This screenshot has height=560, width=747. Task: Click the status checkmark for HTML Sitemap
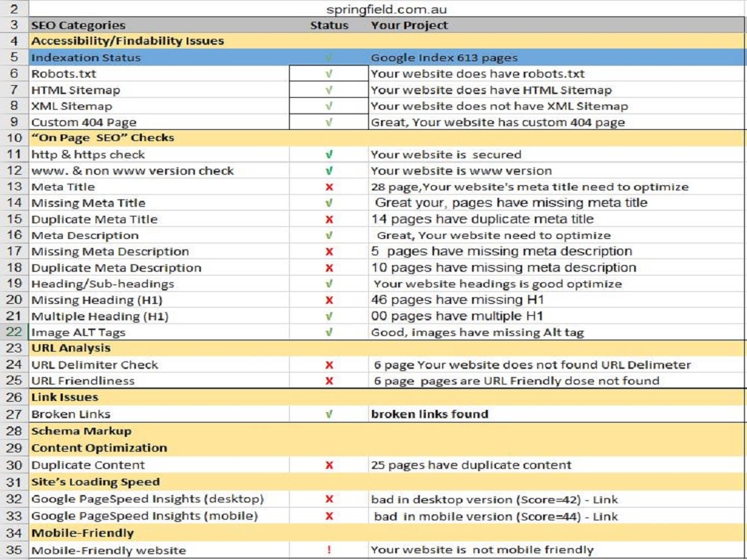point(329,90)
